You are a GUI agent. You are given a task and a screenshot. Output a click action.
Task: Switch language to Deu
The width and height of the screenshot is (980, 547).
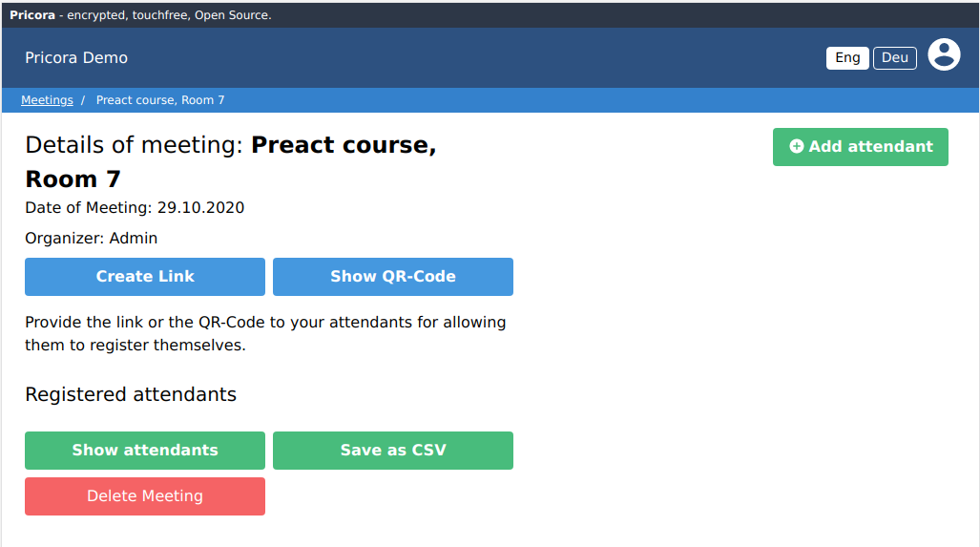894,58
